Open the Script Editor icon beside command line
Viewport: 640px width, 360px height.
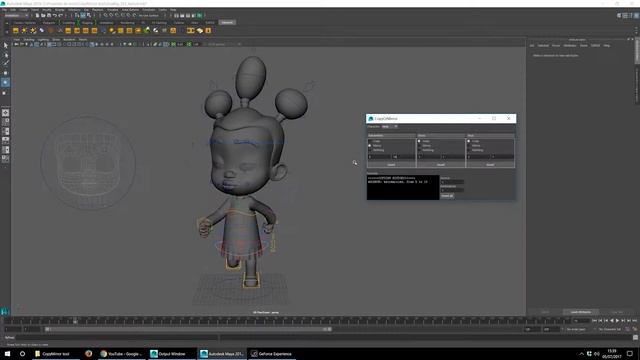[636, 338]
